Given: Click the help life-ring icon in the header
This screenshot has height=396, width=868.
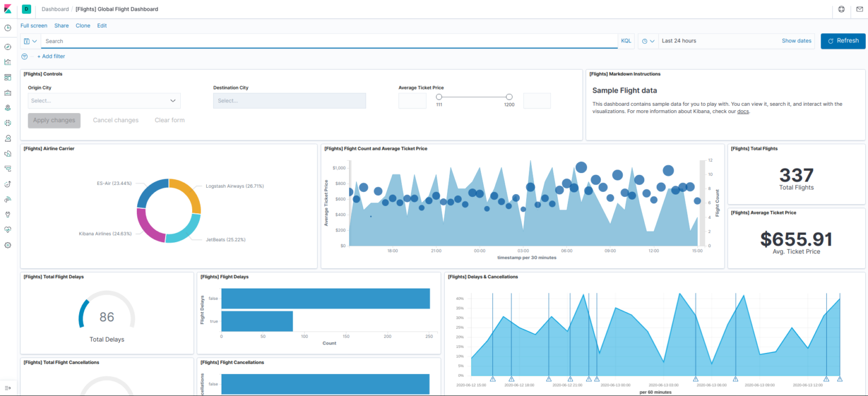Looking at the screenshot, I should coord(841,9).
